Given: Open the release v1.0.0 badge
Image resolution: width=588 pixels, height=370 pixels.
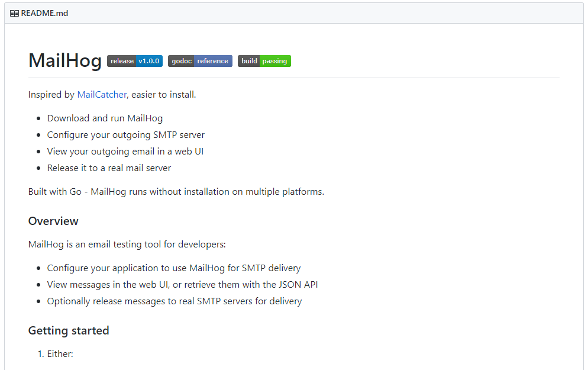Looking at the screenshot, I should coord(135,61).
